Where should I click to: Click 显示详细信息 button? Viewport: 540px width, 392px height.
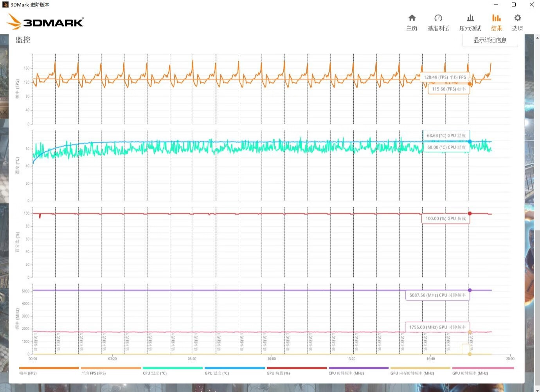[x=490, y=40]
